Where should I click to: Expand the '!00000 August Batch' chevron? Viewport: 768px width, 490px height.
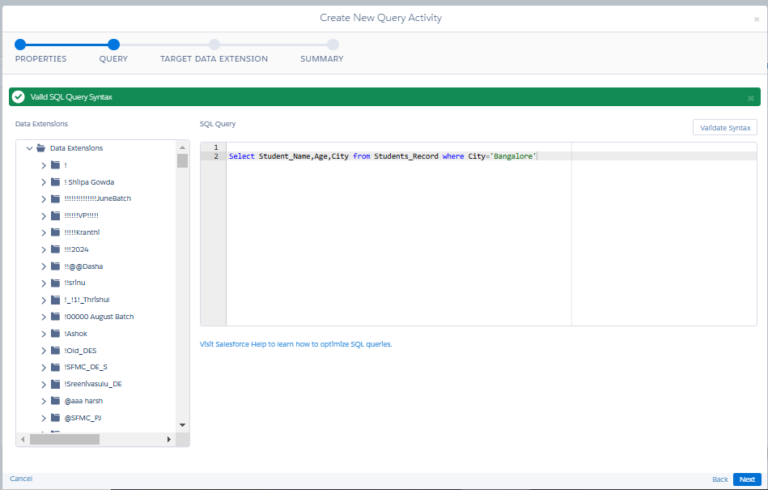pyautogui.click(x=44, y=317)
